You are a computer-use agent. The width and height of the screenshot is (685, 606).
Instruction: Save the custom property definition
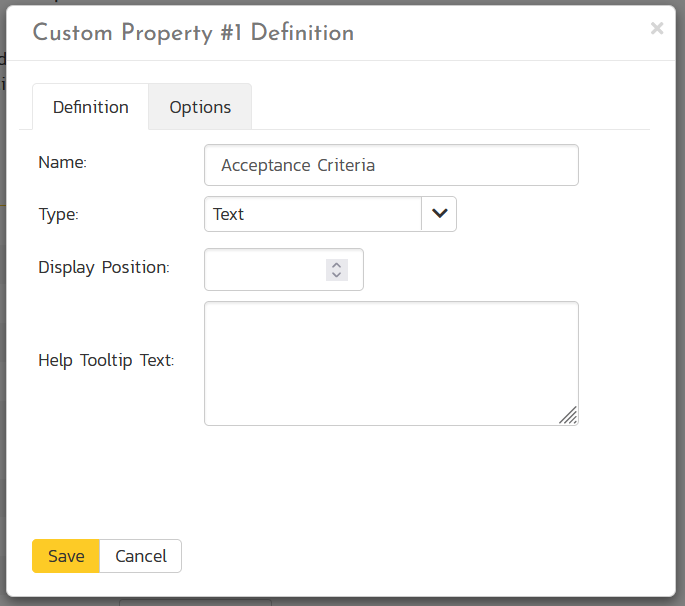point(66,556)
